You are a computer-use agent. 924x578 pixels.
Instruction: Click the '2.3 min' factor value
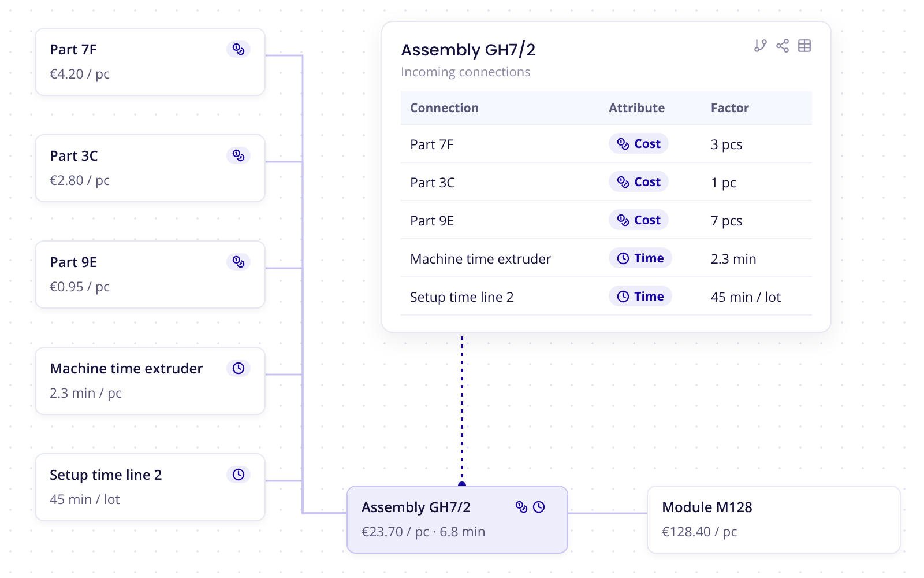coord(733,259)
